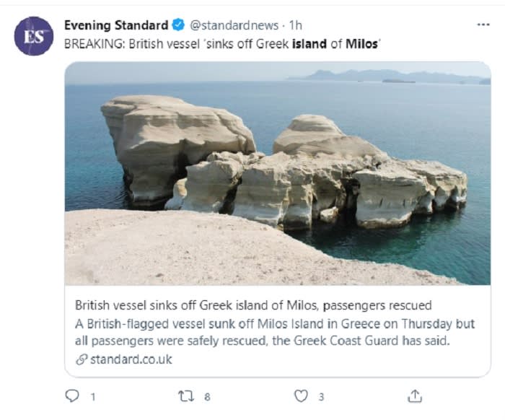Follow the standard.co.uk domain link
This screenshot has height=420, width=505.
tap(131, 359)
